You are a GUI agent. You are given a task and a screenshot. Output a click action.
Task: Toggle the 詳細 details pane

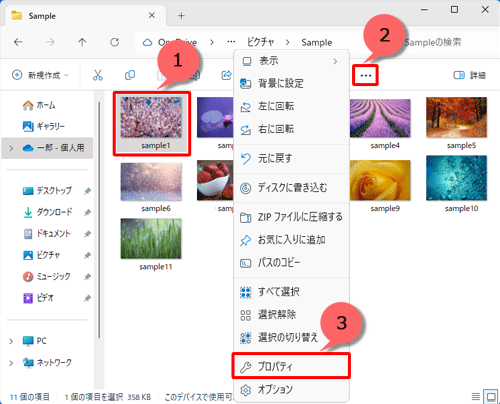(x=469, y=75)
